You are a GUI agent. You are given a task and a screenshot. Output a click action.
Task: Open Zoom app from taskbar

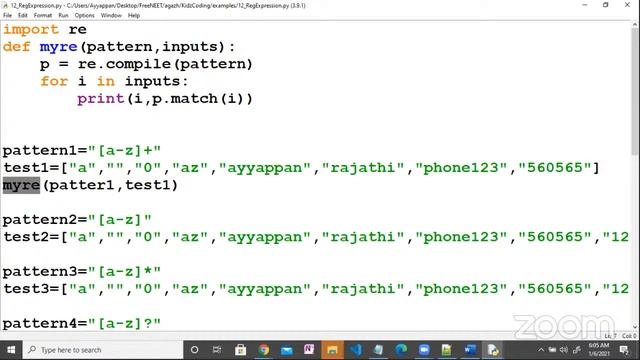(424, 350)
